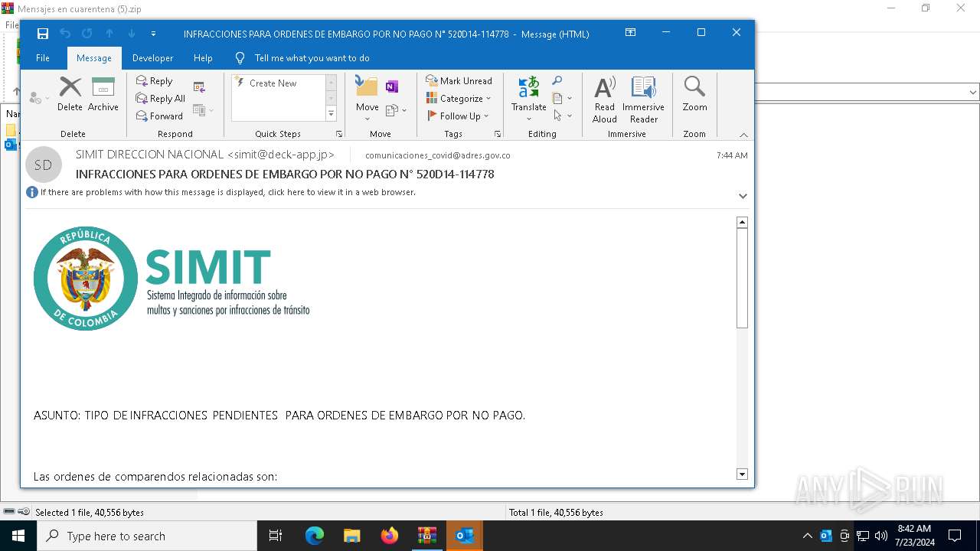This screenshot has height=551, width=980.
Task: Save the message via the floppy disk icon
Action: coord(43,34)
